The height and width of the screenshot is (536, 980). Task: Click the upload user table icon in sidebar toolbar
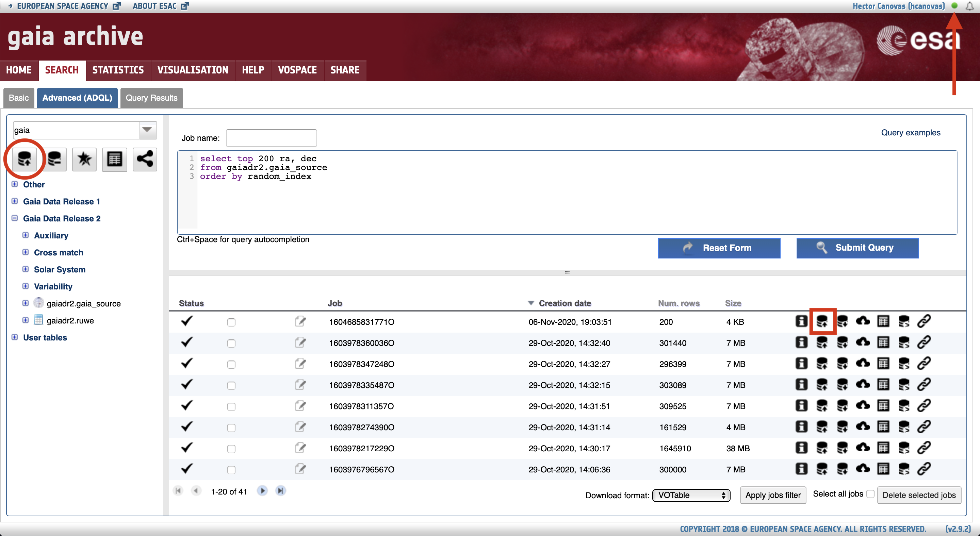coord(25,159)
